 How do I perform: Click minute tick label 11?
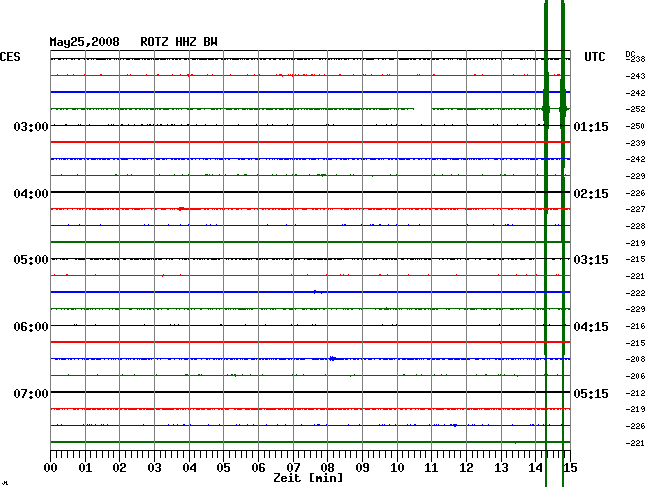pyautogui.click(x=431, y=468)
